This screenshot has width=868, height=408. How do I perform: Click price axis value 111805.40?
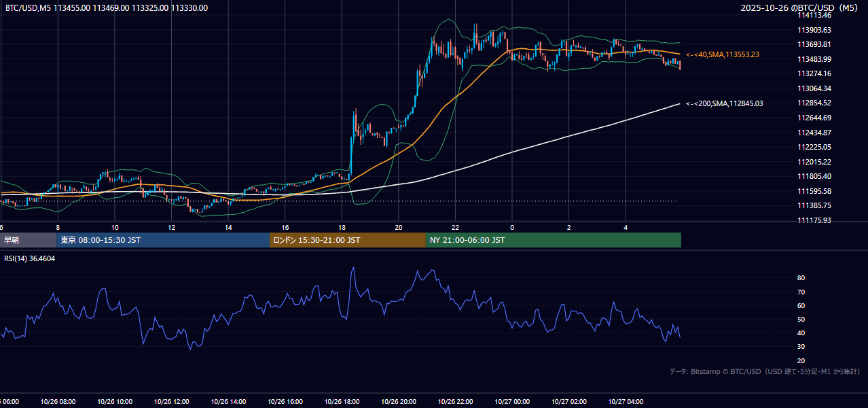pyautogui.click(x=814, y=176)
